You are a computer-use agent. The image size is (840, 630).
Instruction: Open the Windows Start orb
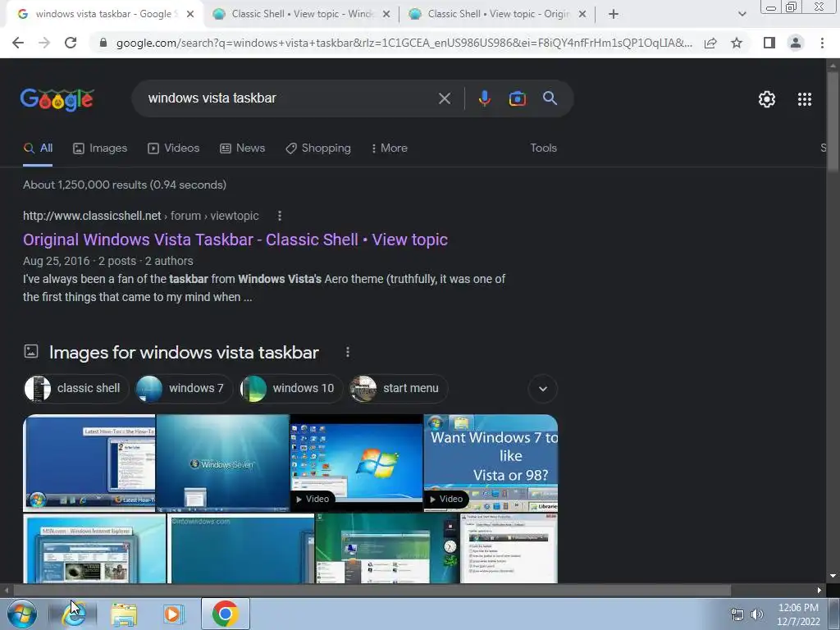[x=22, y=614]
